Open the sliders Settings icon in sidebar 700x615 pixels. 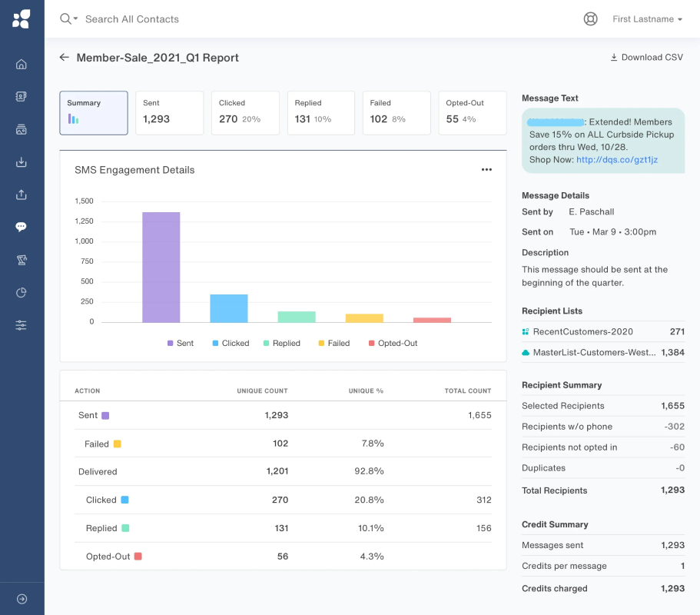click(x=21, y=325)
